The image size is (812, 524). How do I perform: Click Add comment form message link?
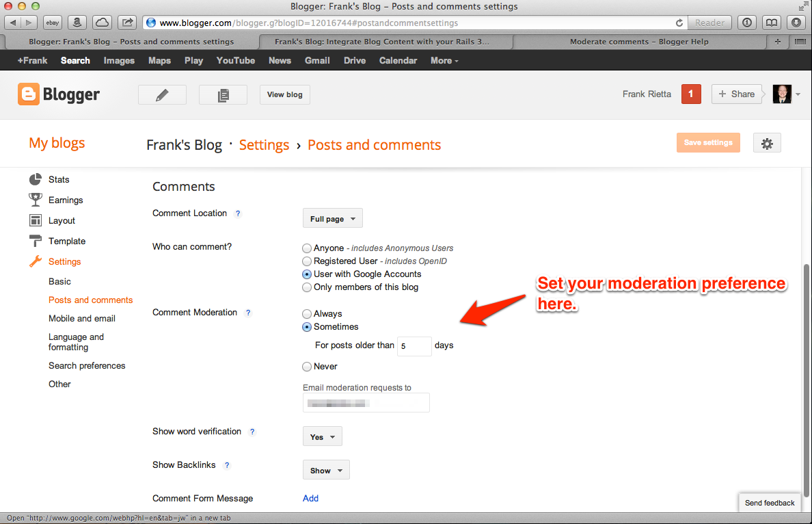coord(310,498)
